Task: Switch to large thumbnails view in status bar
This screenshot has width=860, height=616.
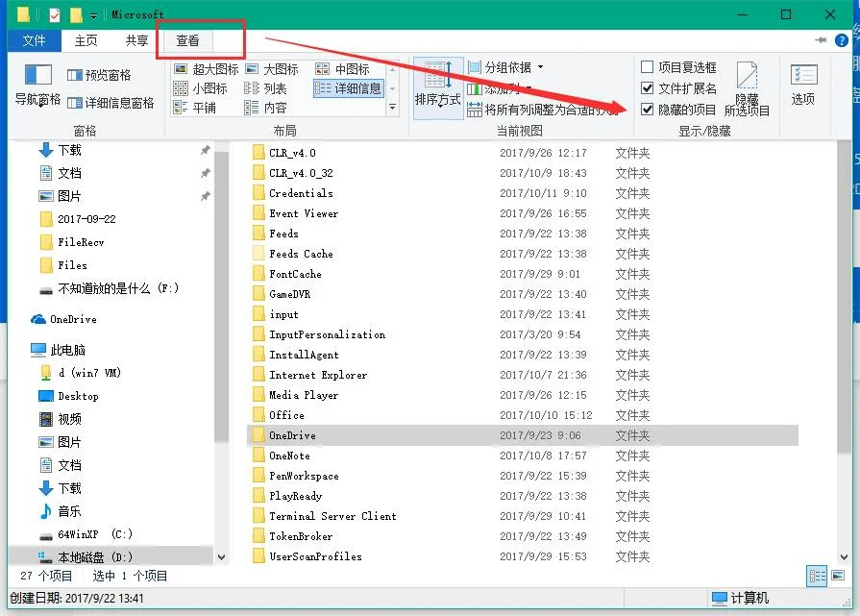Action: 839,576
